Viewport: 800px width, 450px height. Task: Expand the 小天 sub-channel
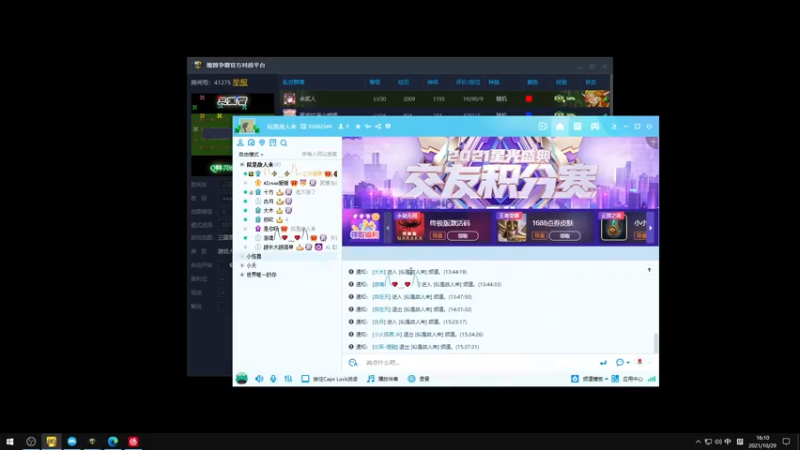pos(242,266)
